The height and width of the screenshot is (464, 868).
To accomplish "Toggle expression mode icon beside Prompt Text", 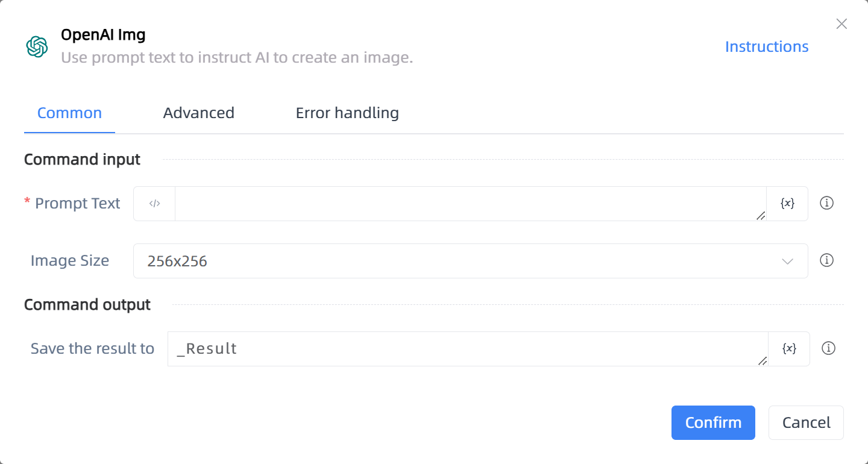I will [154, 204].
